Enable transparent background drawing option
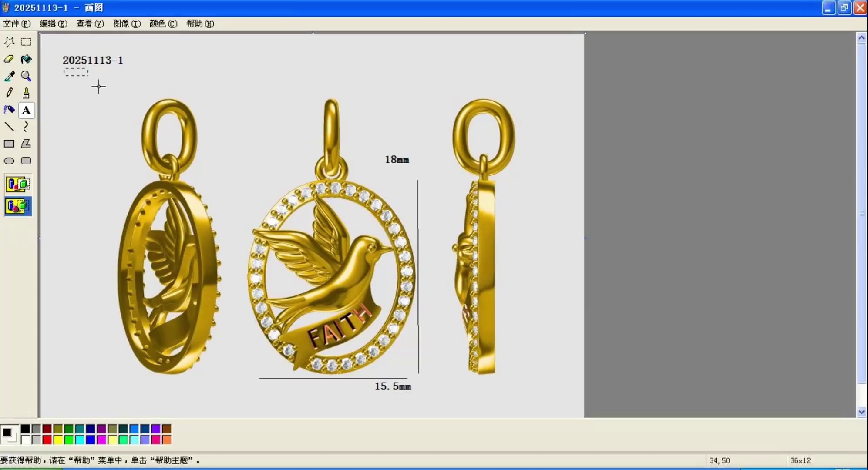Screen dimensions: 868x470 (x=18, y=206)
